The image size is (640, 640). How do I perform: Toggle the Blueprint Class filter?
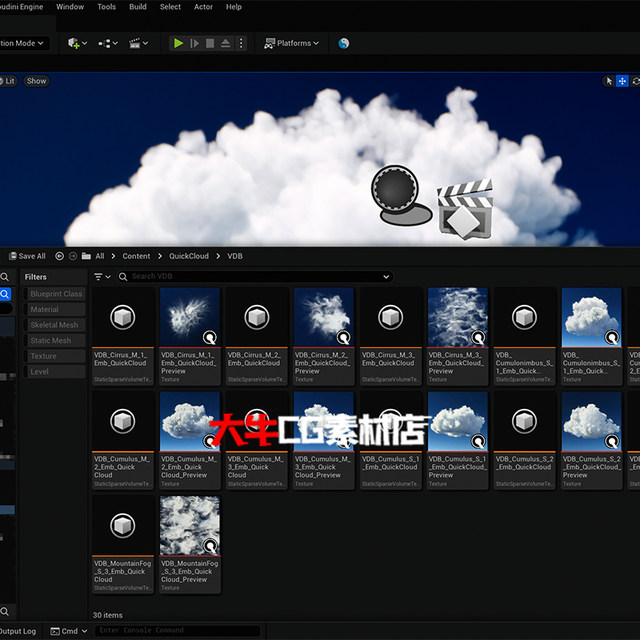[x=55, y=294]
